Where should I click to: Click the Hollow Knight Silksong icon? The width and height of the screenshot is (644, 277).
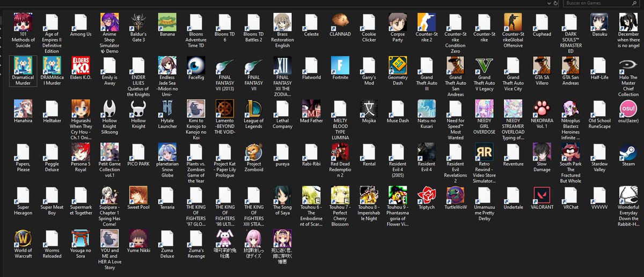tap(109, 108)
